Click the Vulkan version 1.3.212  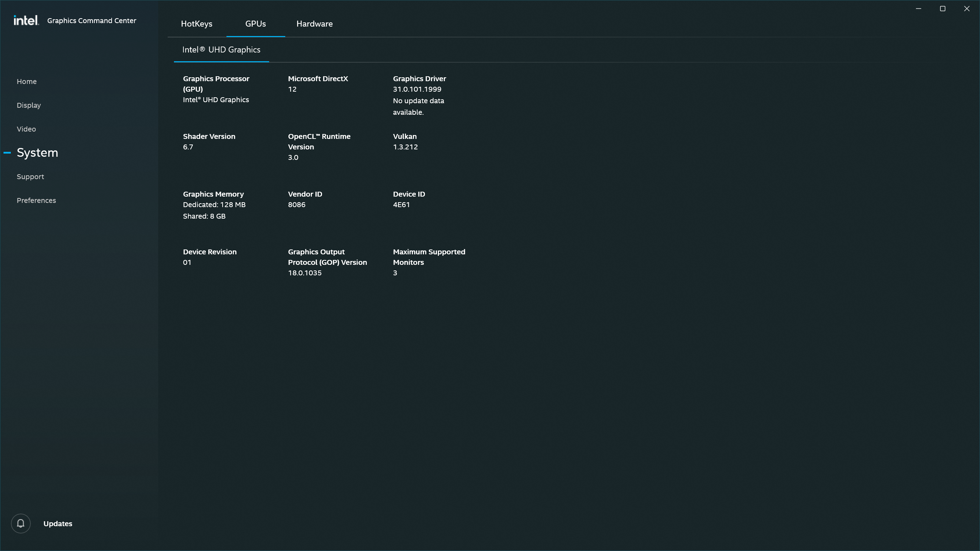[x=405, y=147]
